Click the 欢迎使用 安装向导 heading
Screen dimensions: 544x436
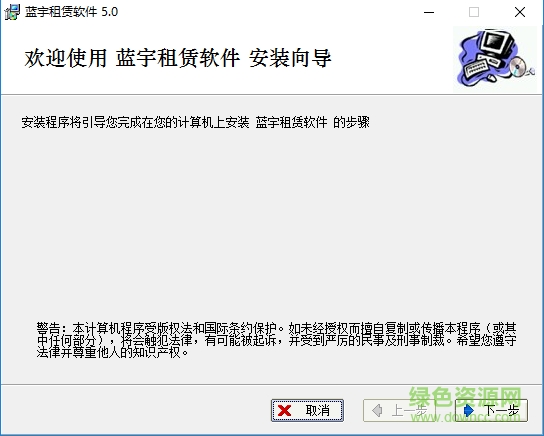(178, 58)
